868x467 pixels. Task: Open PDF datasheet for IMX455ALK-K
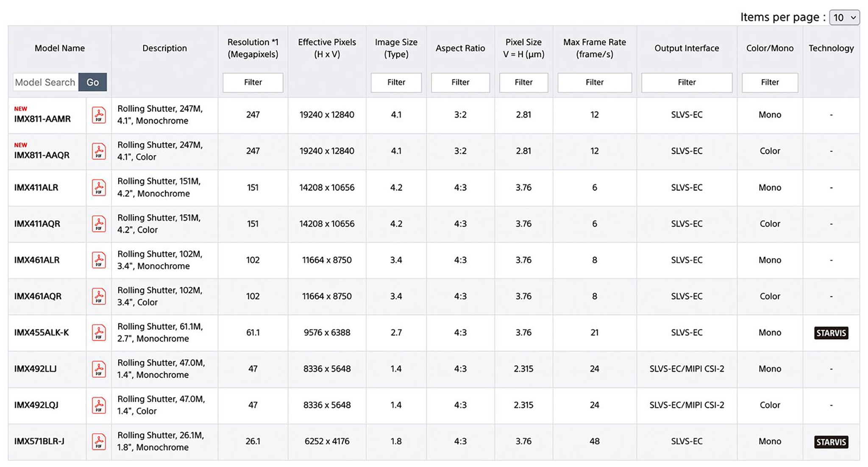(99, 333)
